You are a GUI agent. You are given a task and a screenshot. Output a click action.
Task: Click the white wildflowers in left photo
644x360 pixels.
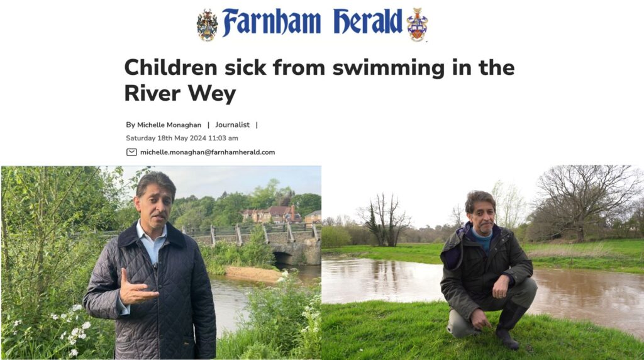70,329
